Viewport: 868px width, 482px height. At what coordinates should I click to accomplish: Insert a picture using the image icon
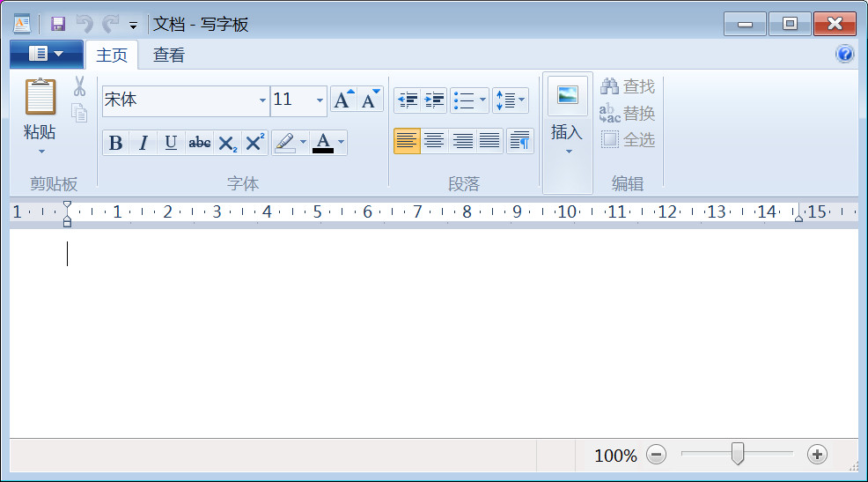pos(568,95)
